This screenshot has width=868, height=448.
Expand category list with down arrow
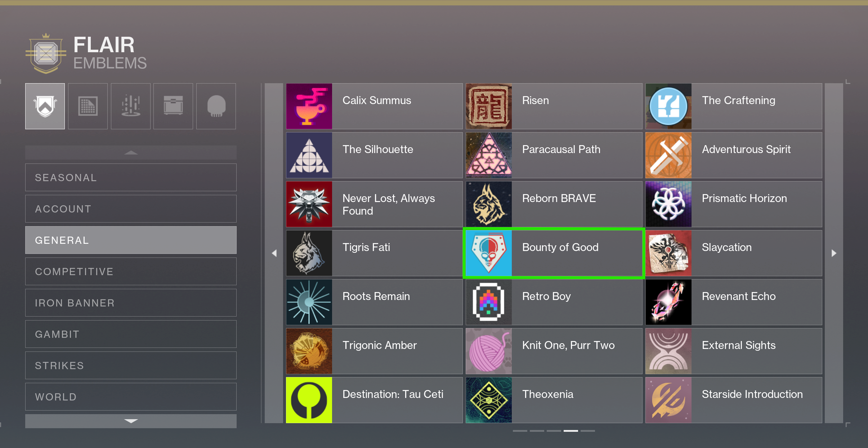click(131, 421)
